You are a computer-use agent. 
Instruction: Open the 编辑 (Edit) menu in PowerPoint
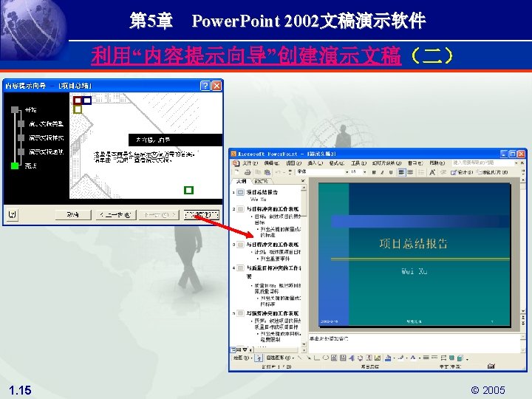271,163
